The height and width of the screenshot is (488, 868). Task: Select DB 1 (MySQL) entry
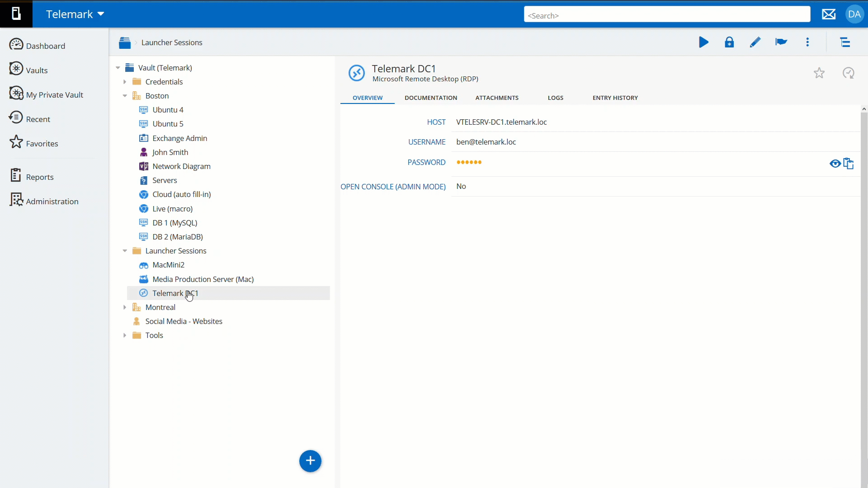(x=175, y=223)
